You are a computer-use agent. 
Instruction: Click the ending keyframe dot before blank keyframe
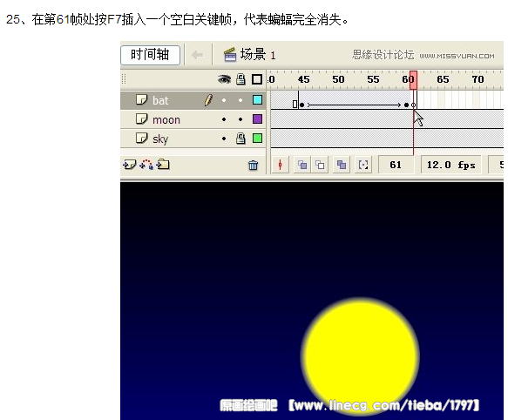[406, 105]
